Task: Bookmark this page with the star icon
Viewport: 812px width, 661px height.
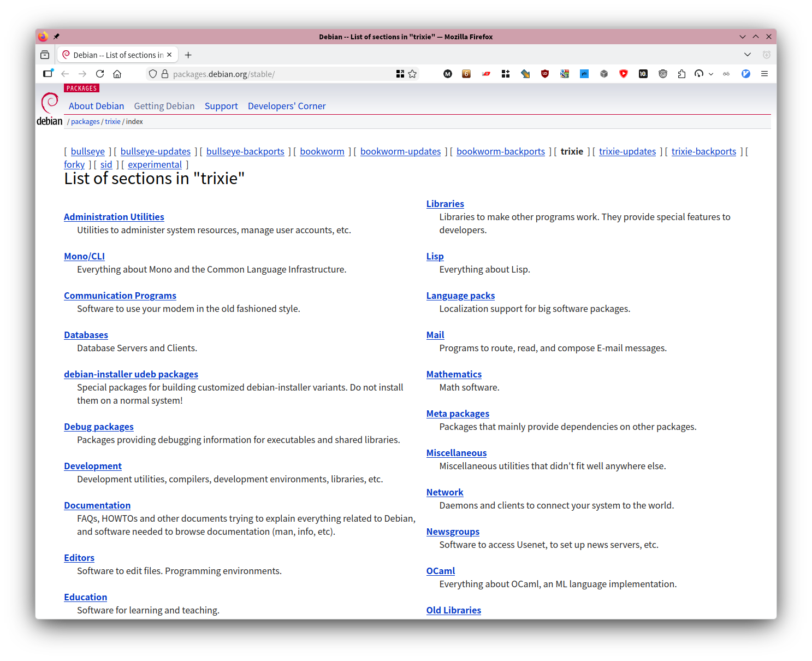Action: 412,74
